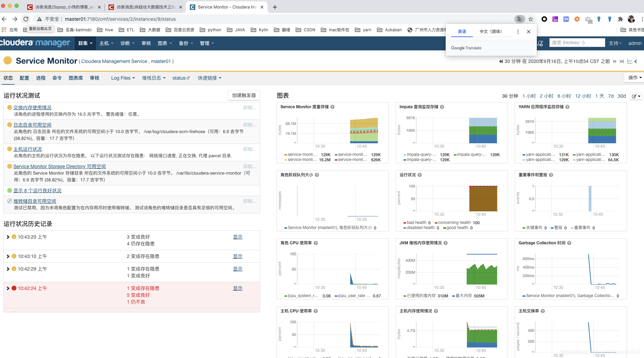Screen dimensions: 644x358
Task: Open help for JVM 堆栈内存使用情况 chart
Action: 445,243
